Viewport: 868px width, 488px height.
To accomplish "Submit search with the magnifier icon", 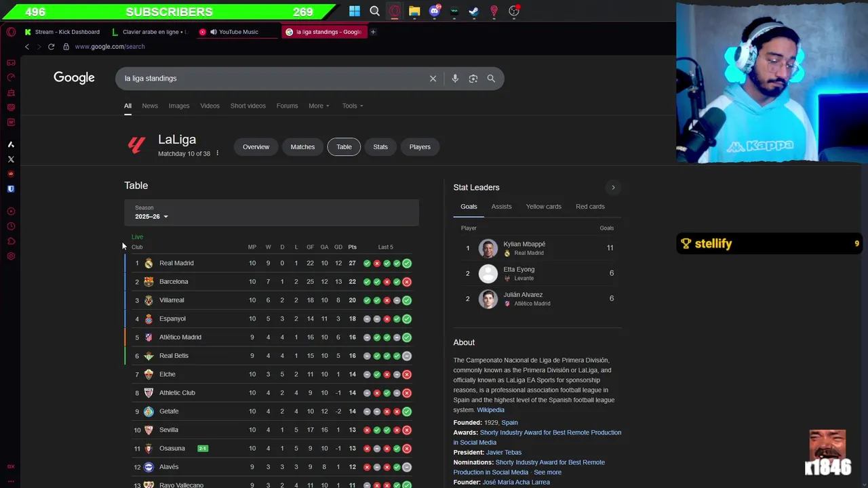I will click(491, 79).
